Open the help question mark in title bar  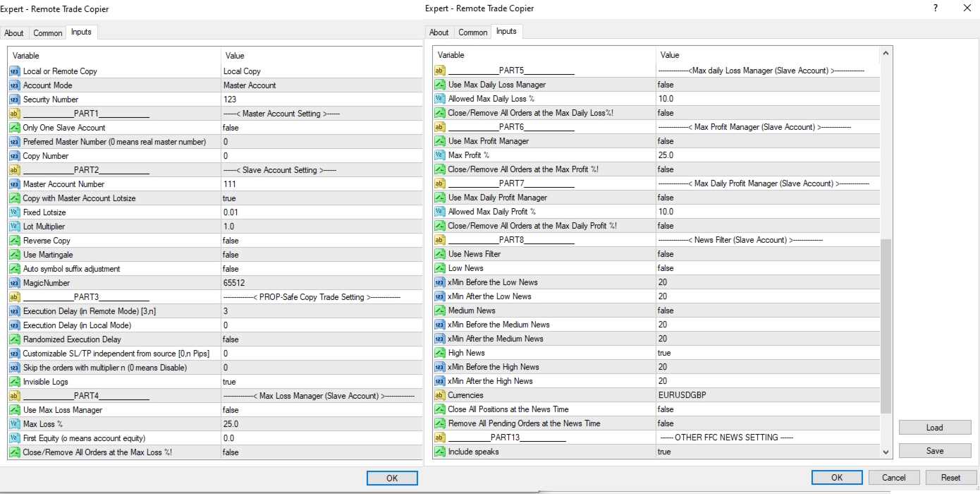point(936,8)
